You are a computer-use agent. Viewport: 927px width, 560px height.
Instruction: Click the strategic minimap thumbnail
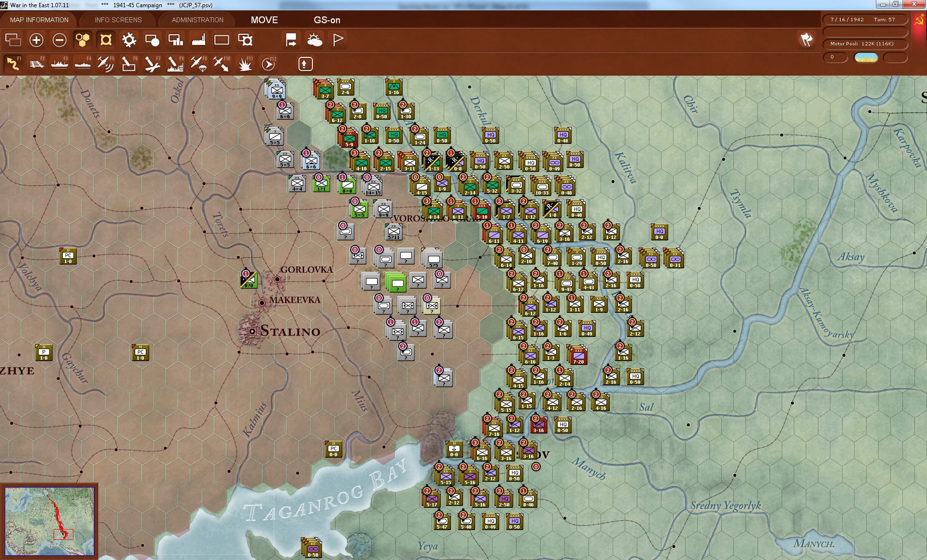click(x=49, y=521)
